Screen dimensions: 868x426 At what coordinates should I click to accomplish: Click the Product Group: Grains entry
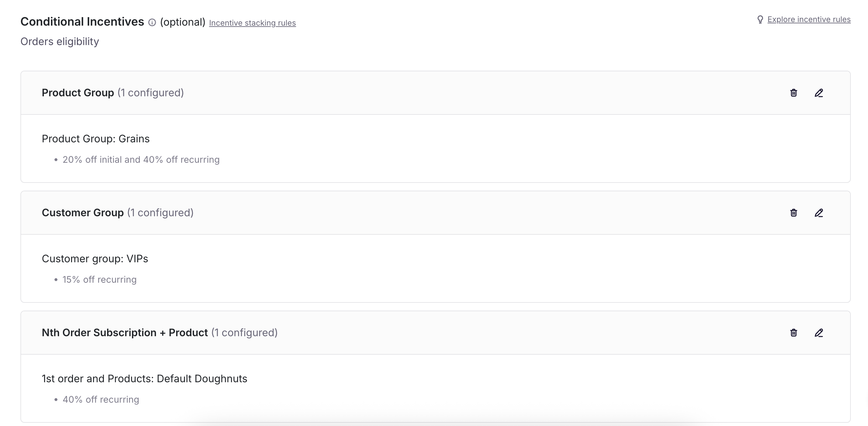click(95, 139)
